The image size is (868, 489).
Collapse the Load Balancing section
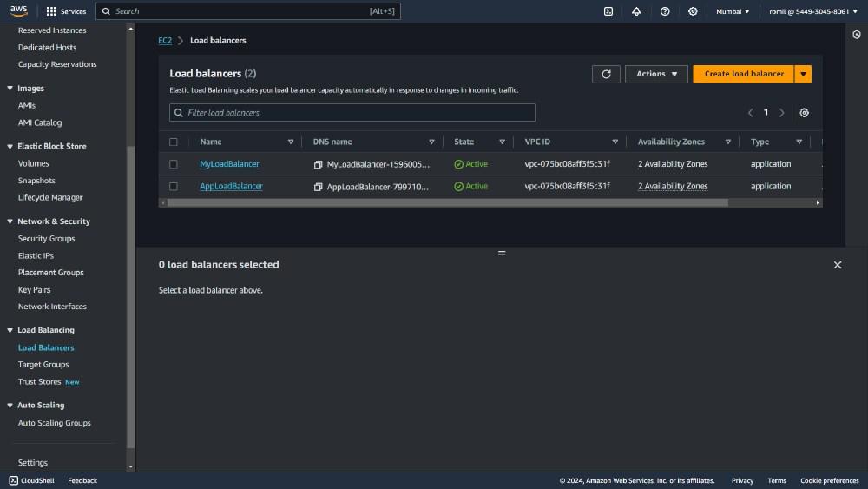pyautogui.click(x=10, y=329)
